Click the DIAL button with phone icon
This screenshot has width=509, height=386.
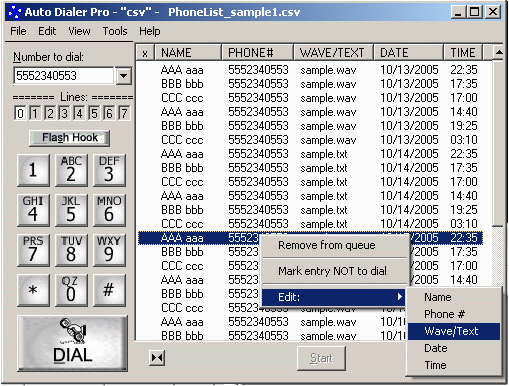point(72,343)
